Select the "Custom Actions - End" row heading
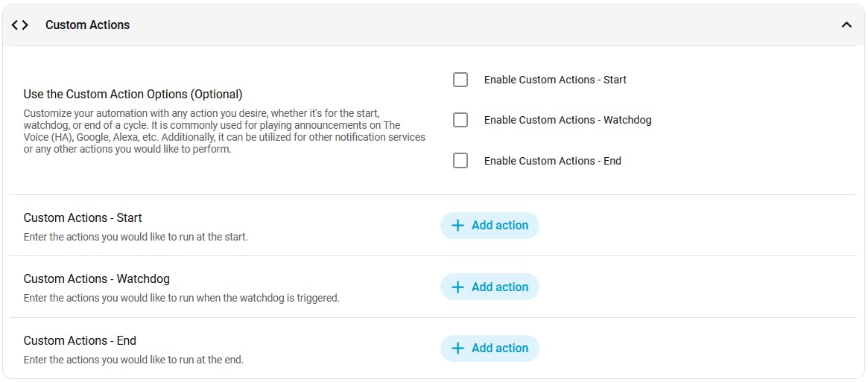Image resolution: width=868 pixels, height=382 pixels. [x=80, y=341]
